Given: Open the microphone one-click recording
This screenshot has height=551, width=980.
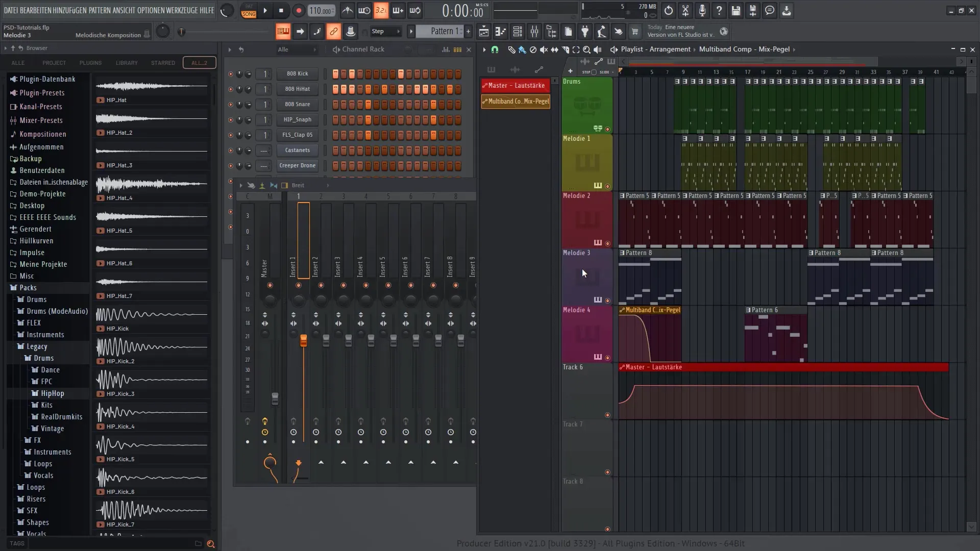Looking at the screenshot, I should pyautogui.click(x=702, y=10).
